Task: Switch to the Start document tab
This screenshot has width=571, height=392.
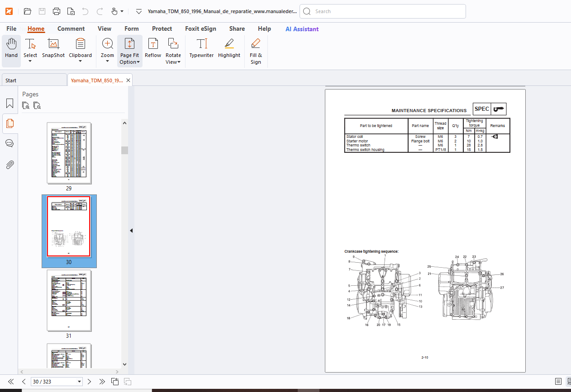Action: pos(34,80)
